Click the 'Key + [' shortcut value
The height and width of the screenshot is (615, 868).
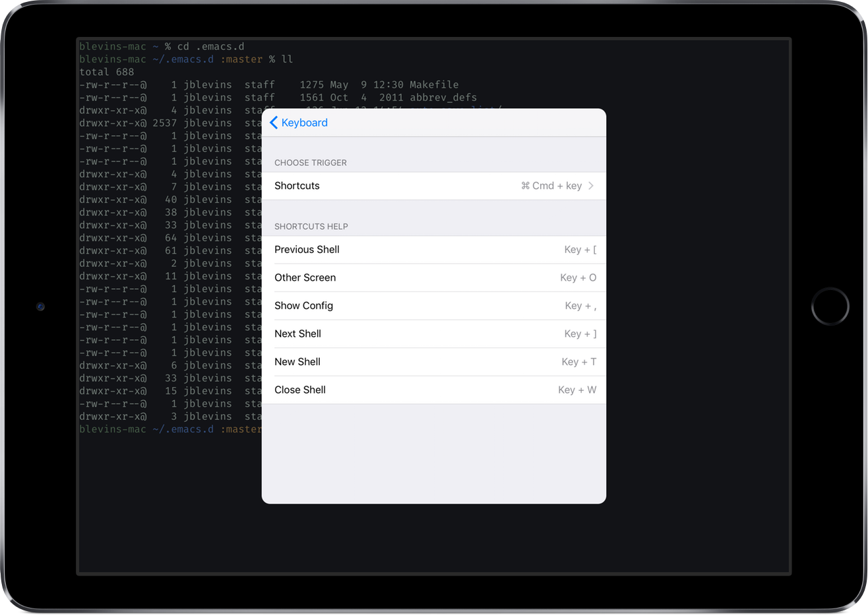pos(580,250)
